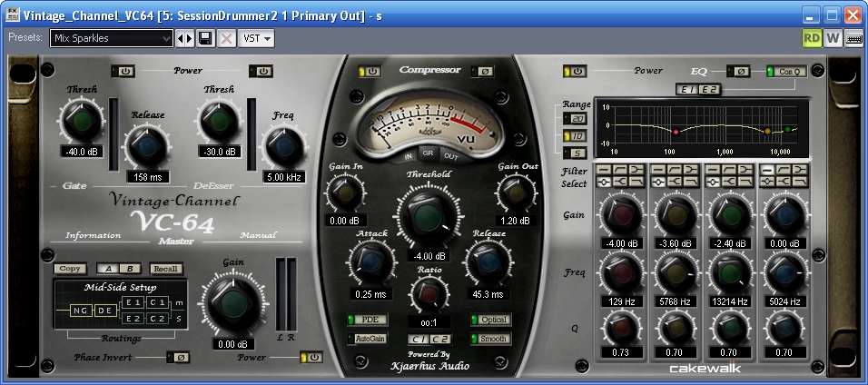Toggle the Compressor phase invert switch
The image size is (868, 385).
coord(482,72)
